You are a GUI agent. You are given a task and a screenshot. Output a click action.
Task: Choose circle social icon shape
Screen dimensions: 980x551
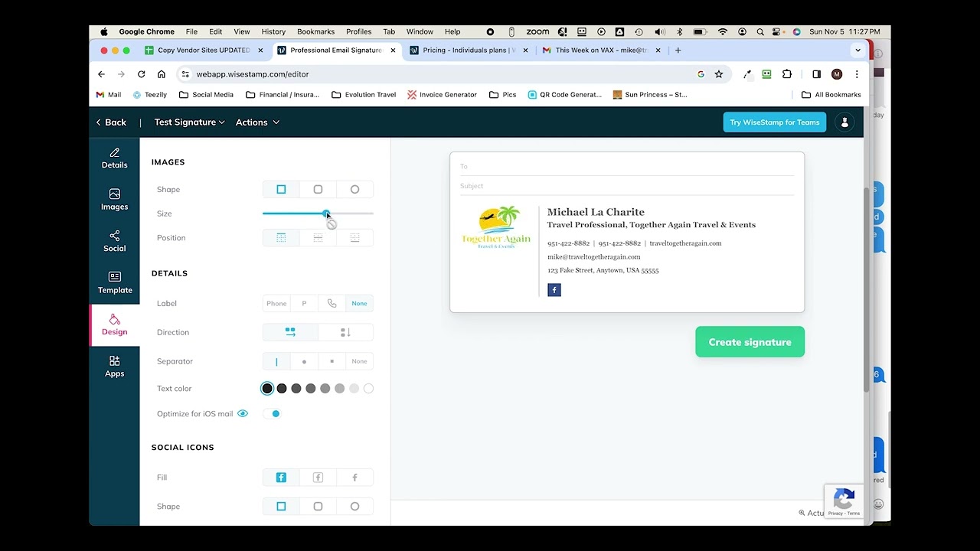(x=354, y=507)
